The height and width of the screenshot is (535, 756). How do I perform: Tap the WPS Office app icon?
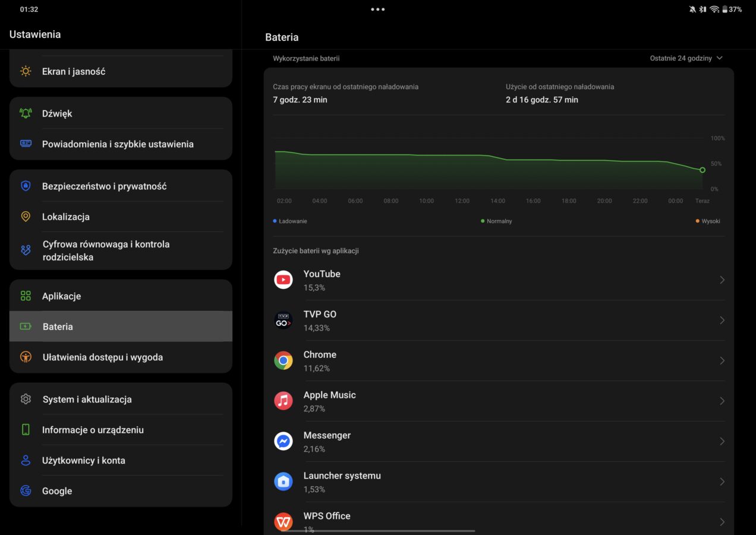283,522
